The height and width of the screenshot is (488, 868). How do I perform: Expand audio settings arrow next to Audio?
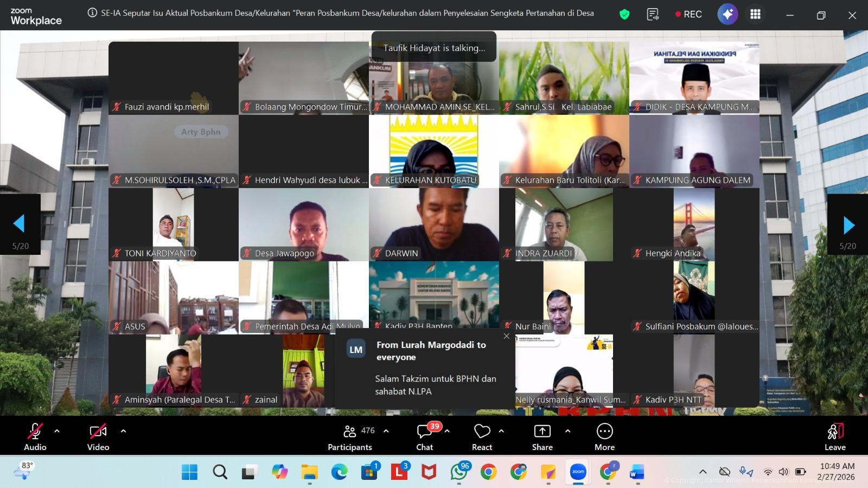57,431
